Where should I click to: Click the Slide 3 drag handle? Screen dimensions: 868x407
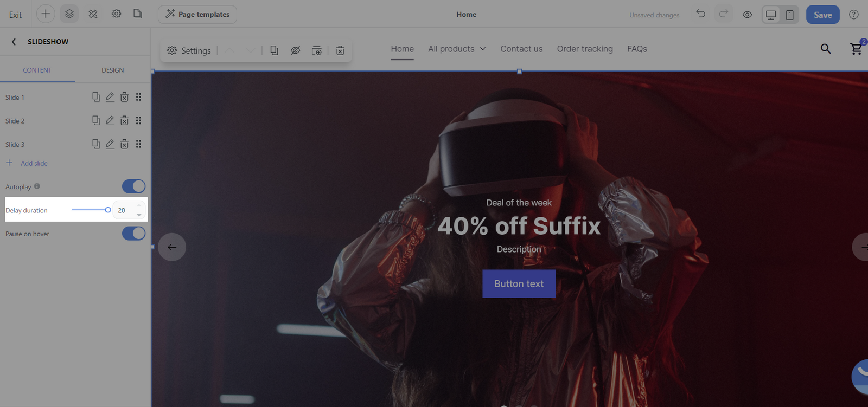tap(138, 144)
